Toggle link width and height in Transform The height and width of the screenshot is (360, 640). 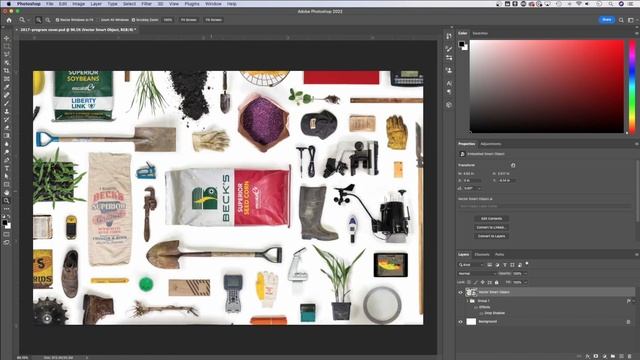[x=513, y=165]
